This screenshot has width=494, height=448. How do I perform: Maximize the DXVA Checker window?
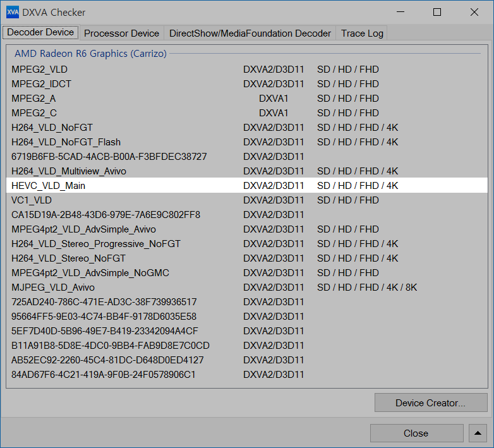pyautogui.click(x=437, y=12)
